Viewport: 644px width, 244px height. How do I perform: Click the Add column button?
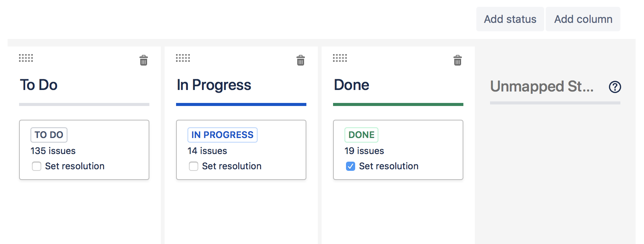(583, 19)
